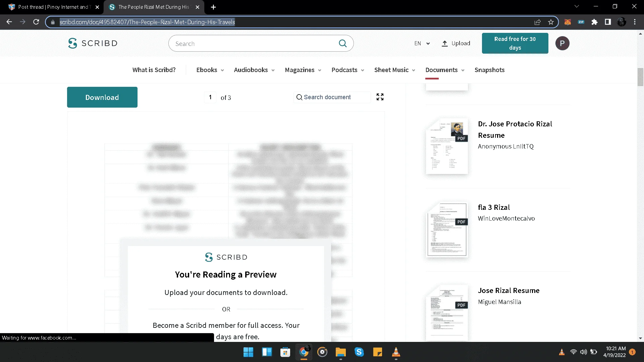Screen dimensions: 644x362
Task: Open the two-pane widgets icon in taskbar
Action: 267,352
